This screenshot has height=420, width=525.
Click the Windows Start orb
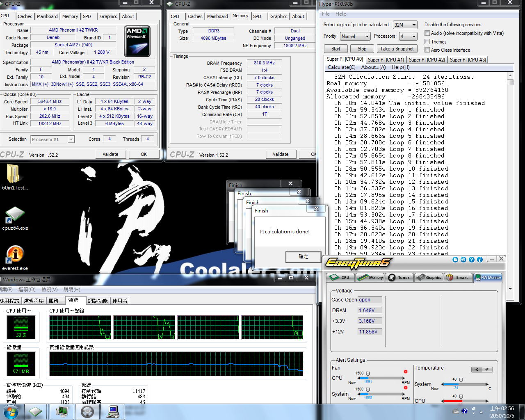[11, 412]
